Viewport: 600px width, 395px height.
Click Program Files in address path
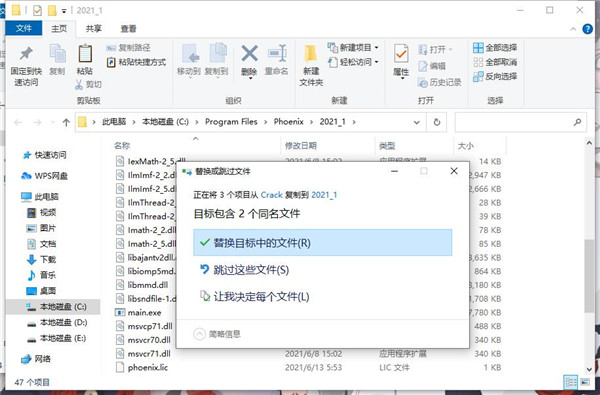231,122
